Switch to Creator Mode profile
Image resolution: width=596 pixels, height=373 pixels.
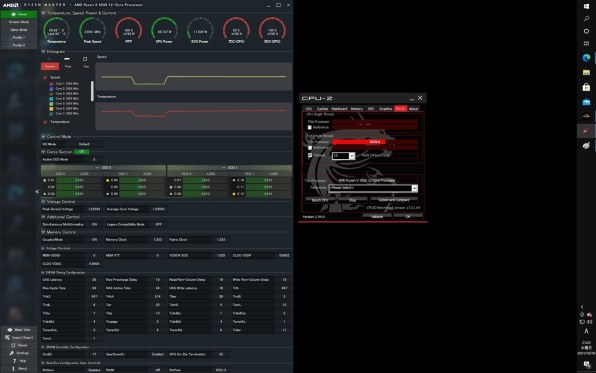tap(19, 22)
